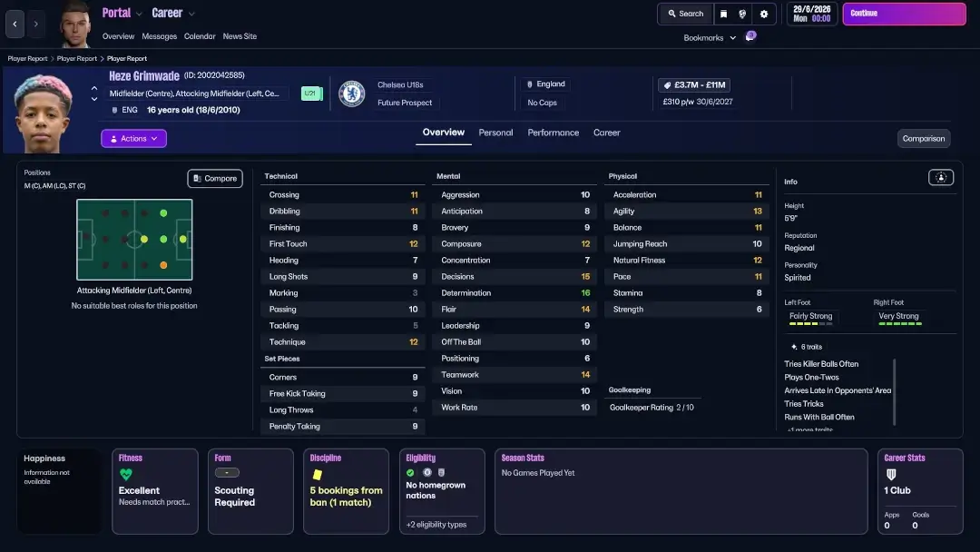The image size is (980, 552).
Task: Click the magnifier icon in Search
Action: (x=671, y=14)
